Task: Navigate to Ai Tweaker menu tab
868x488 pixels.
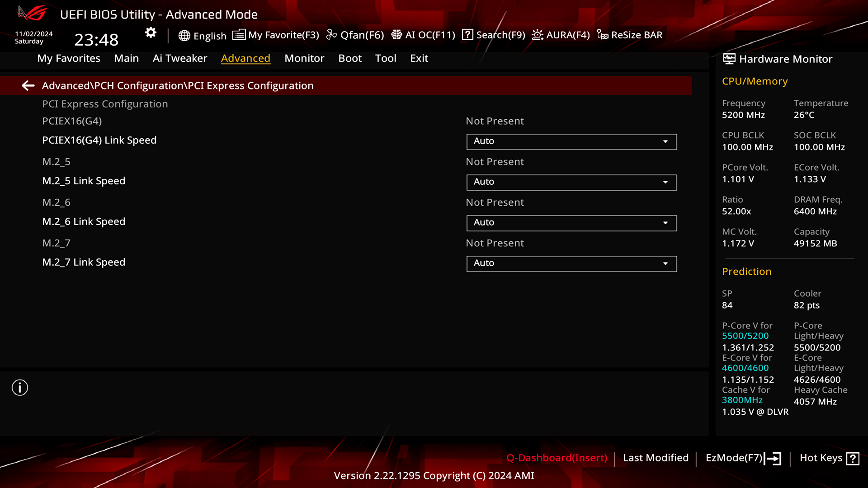Action: click(x=179, y=58)
